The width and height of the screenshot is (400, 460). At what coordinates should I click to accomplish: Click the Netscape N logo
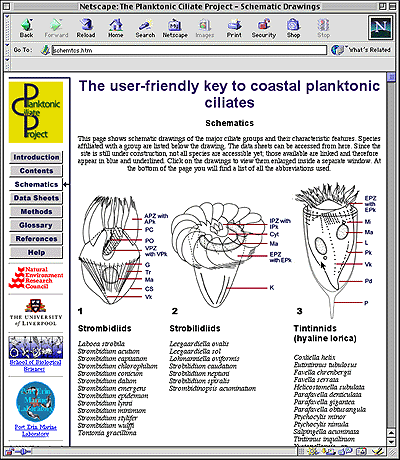coord(381,27)
